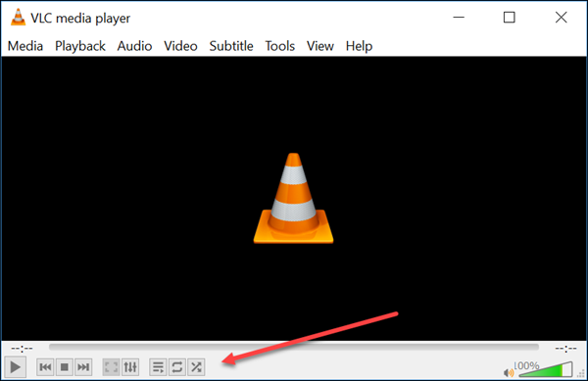Enable random shuffle playback

196,367
